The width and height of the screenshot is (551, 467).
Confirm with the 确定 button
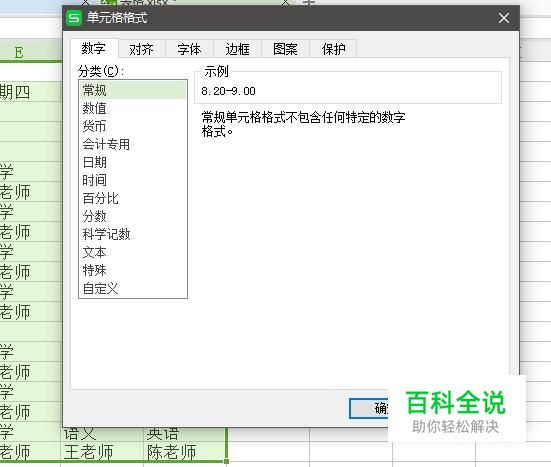click(x=369, y=408)
